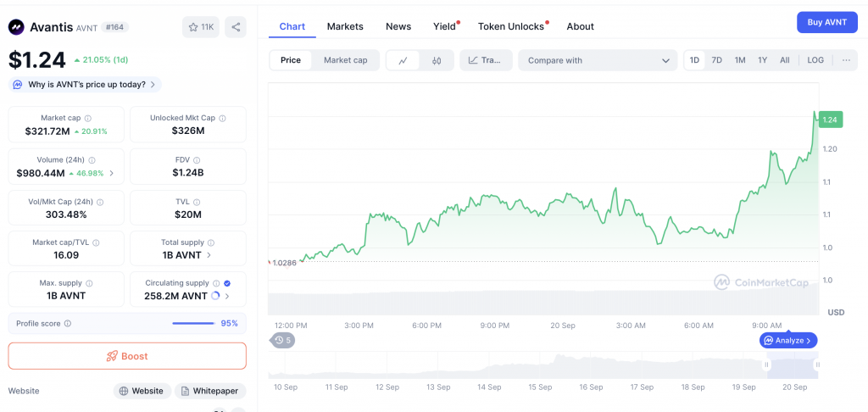Screen dimensions: 868x412
Task: Set the chart range to 1D
Action: 694,60
